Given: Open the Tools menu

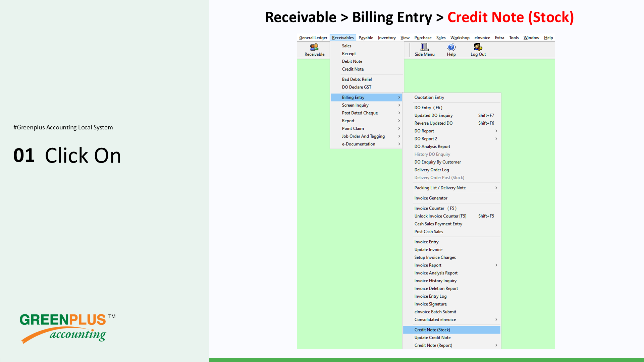Looking at the screenshot, I should (514, 38).
